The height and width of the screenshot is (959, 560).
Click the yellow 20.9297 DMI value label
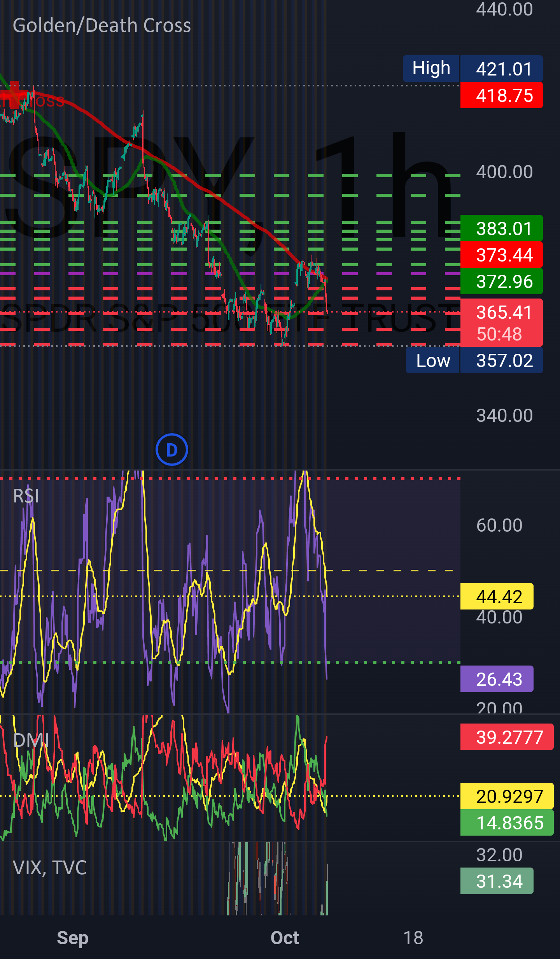point(507,796)
